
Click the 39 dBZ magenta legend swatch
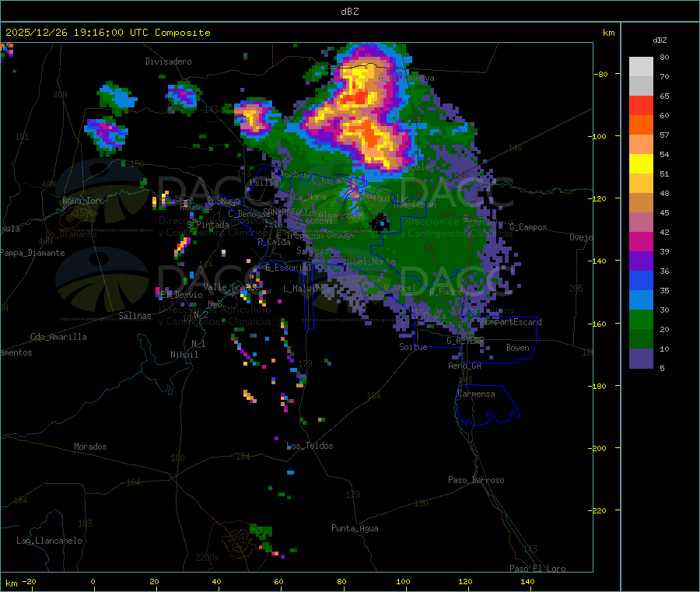pos(641,241)
